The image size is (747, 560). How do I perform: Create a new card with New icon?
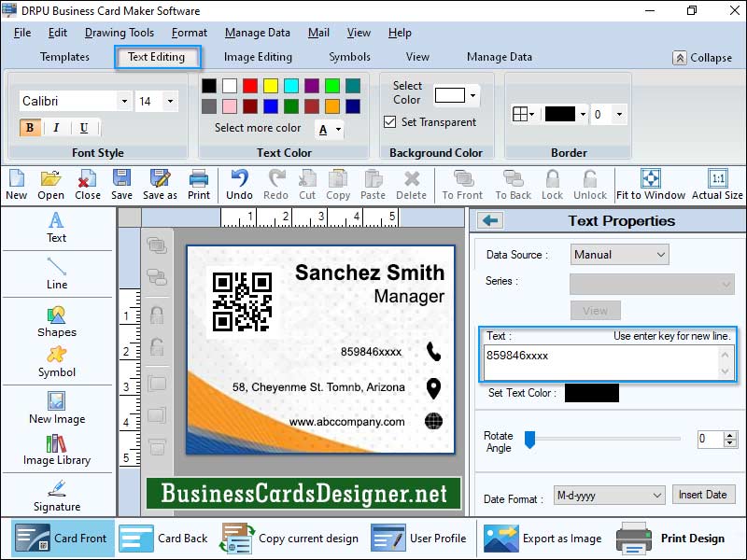point(17,185)
